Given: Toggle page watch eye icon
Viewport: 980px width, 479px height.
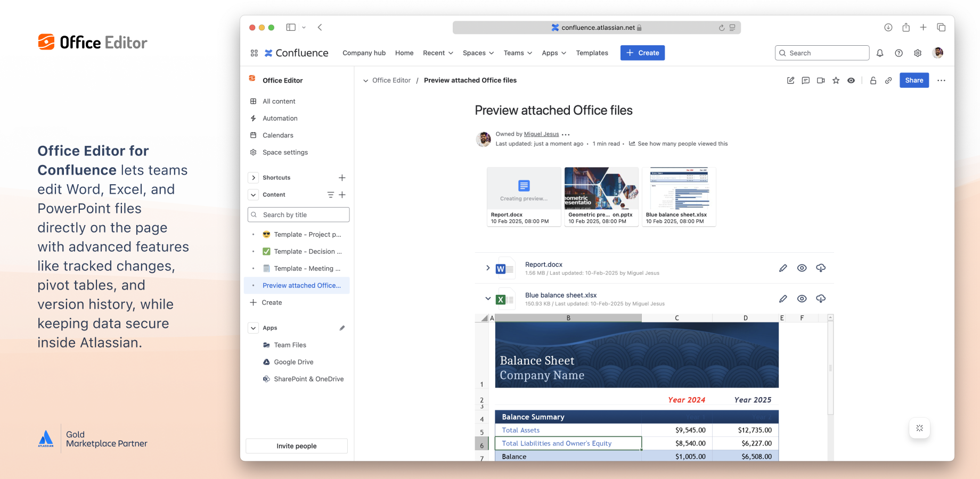Looking at the screenshot, I should tap(851, 80).
